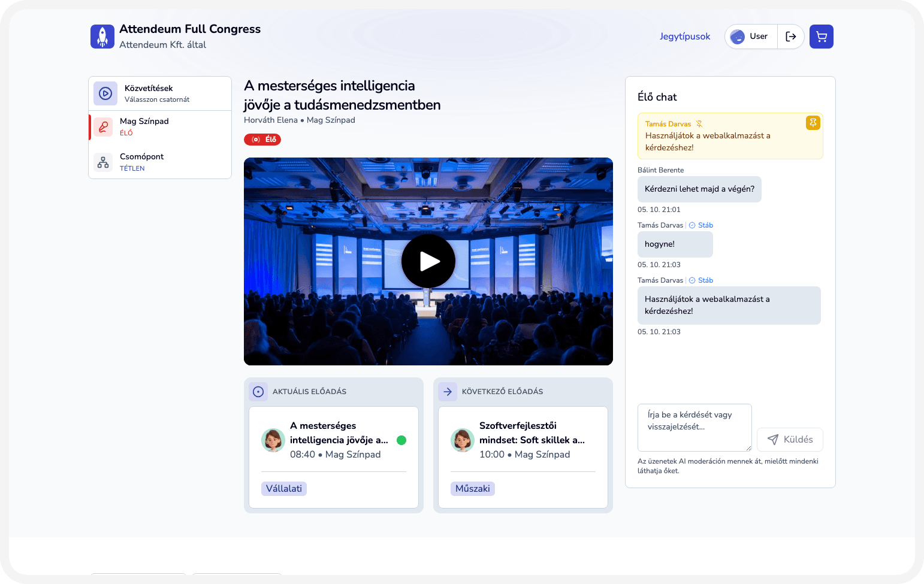Image resolution: width=924 pixels, height=584 pixels.
Task: Click the crossed pin icon beside Tamás Darvas
Action: tap(699, 124)
